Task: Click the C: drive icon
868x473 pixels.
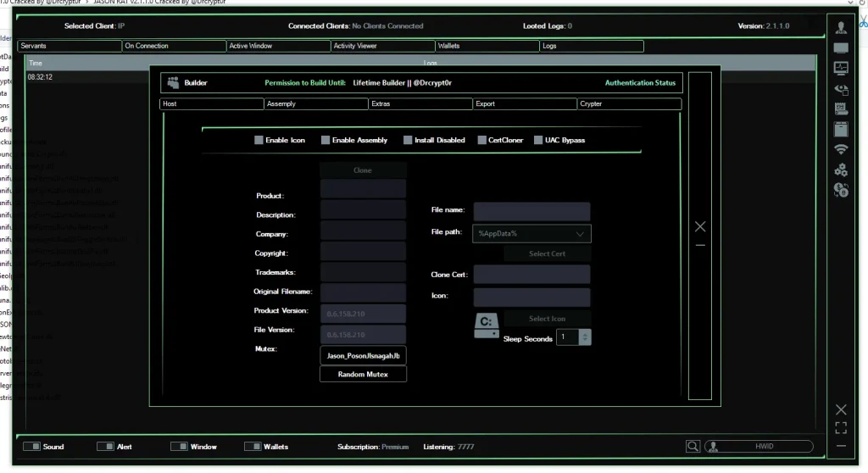Action: (486, 324)
